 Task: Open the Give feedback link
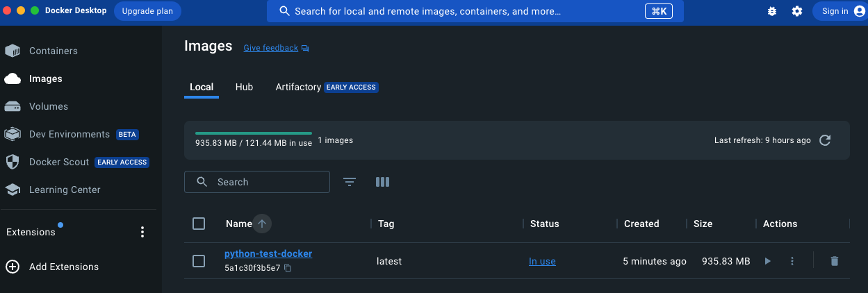270,48
